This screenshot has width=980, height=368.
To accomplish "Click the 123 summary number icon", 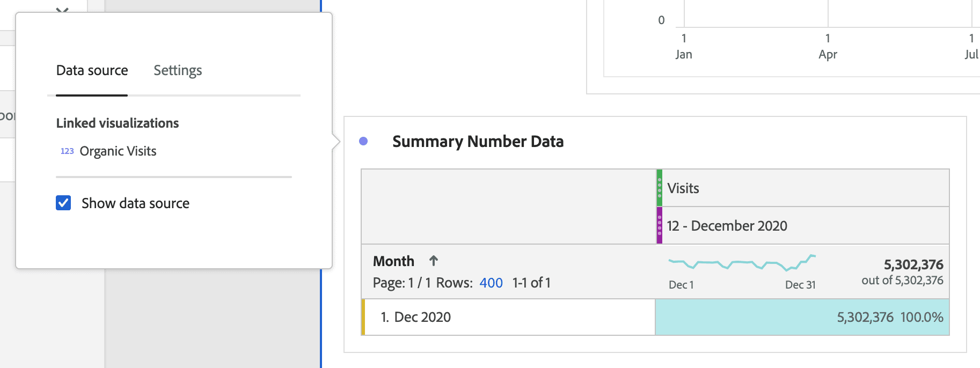I will [x=67, y=151].
